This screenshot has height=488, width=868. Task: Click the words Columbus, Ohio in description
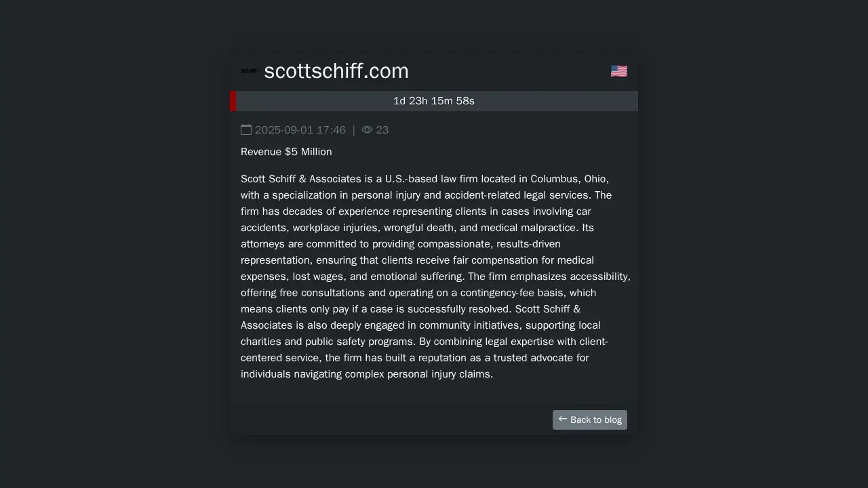[x=570, y=179]
